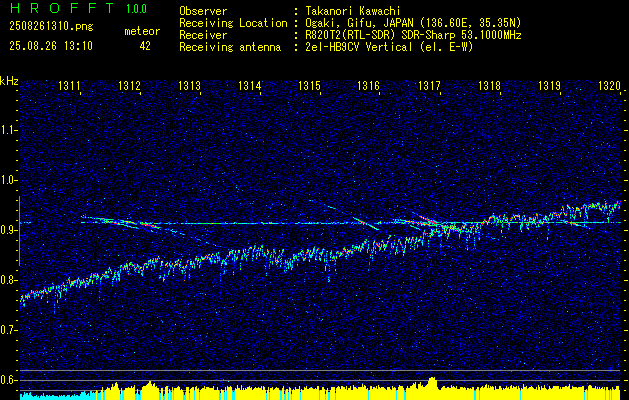Screen dimensions: 629x400
Task: Click the Observer label
Action: coord(203,11)
